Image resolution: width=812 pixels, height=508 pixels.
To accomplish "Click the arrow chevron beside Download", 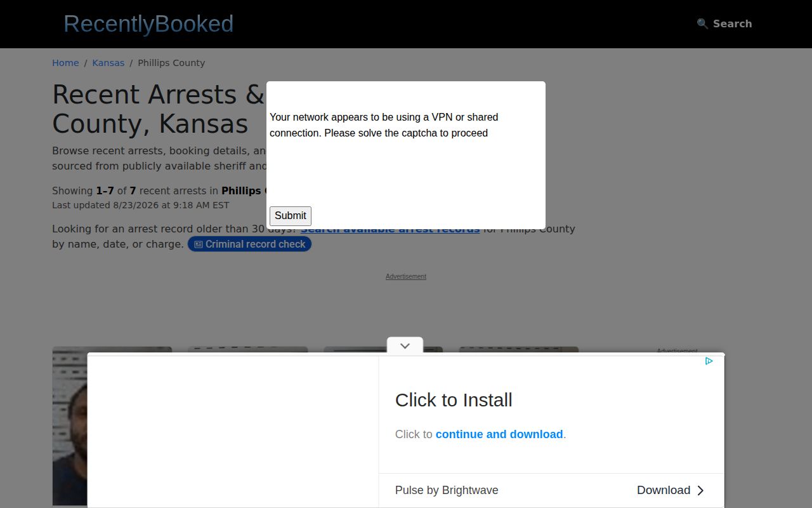I will click(700, 490).
